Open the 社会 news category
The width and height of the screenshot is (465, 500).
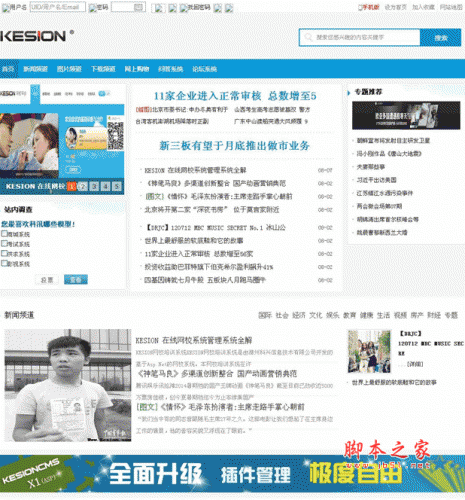(x=282, y=315)
